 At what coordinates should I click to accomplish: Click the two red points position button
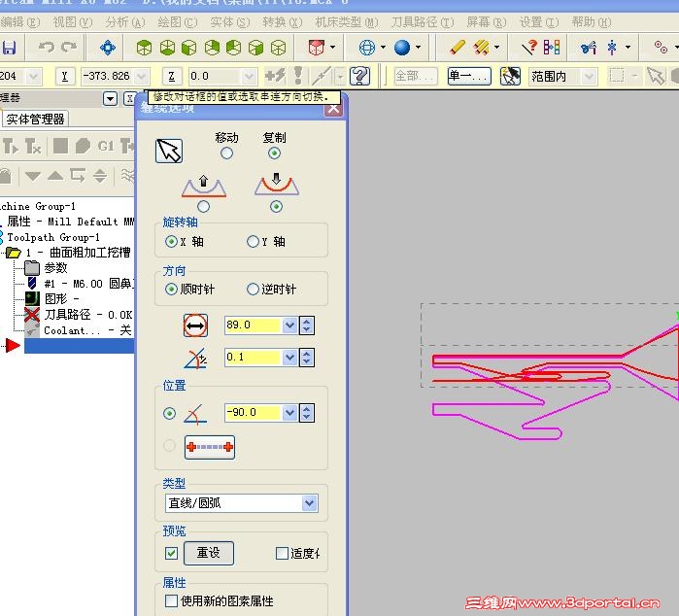click(210, 447)
